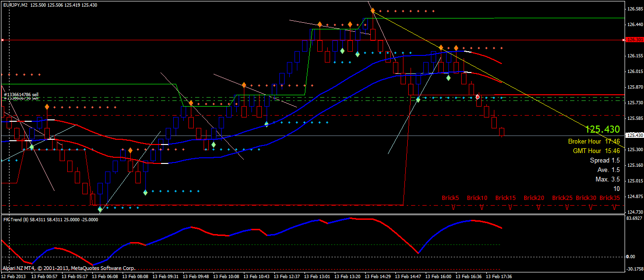Select the GMT Hour 15:46 label
Viewport: 644px width, 280px height.
pyautogui.click(x=596, y=151)
